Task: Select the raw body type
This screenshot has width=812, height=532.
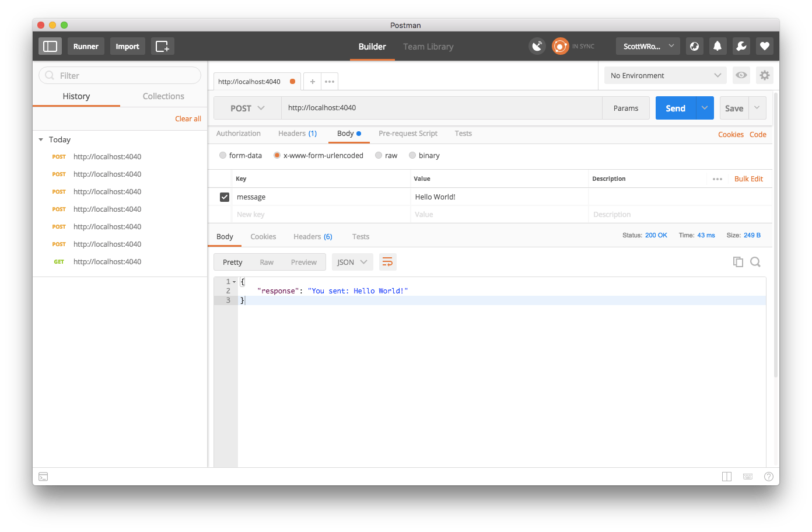Action: [x=379, y=155]
